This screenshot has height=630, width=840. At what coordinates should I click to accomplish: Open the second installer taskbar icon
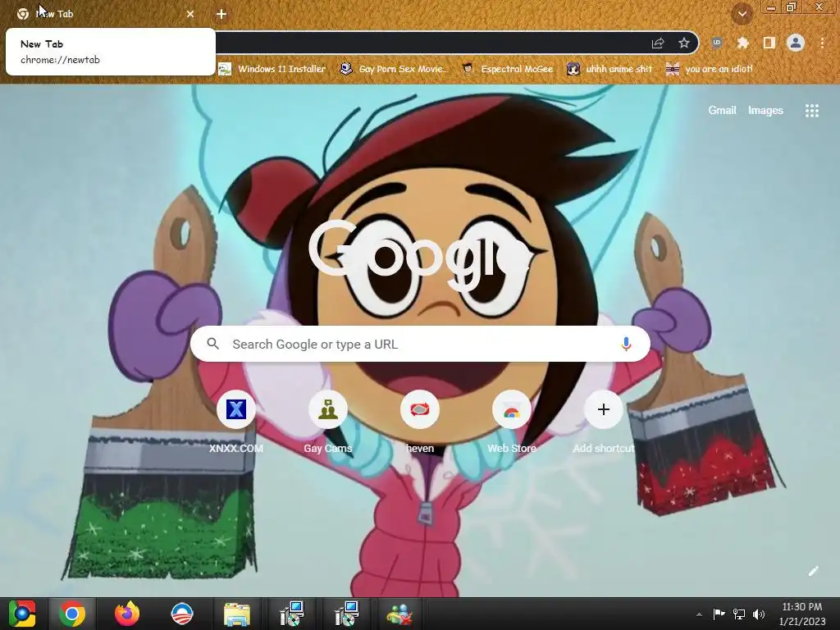[x=347, y=614]
